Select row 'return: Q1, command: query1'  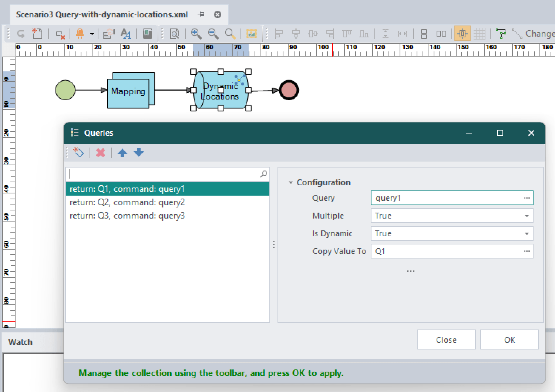(x=168, y=189)
